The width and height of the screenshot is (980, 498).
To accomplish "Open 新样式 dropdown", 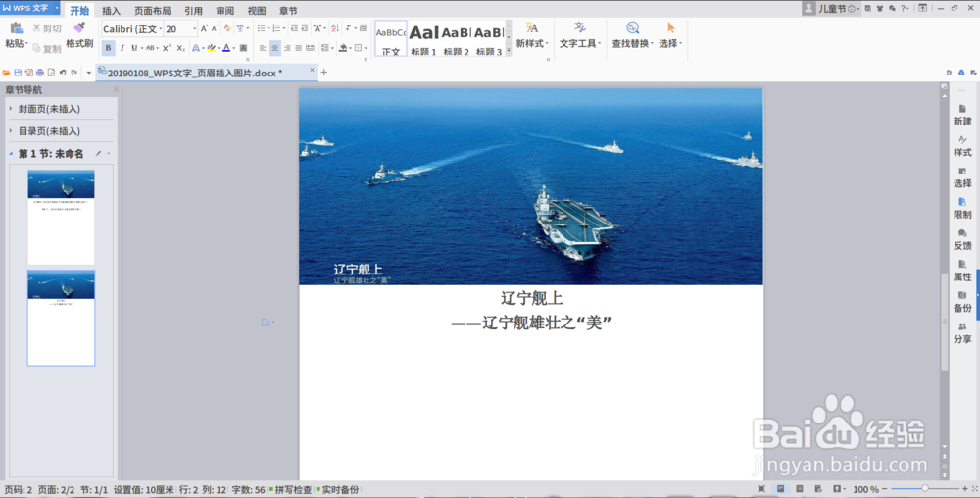I will [531, 35].
